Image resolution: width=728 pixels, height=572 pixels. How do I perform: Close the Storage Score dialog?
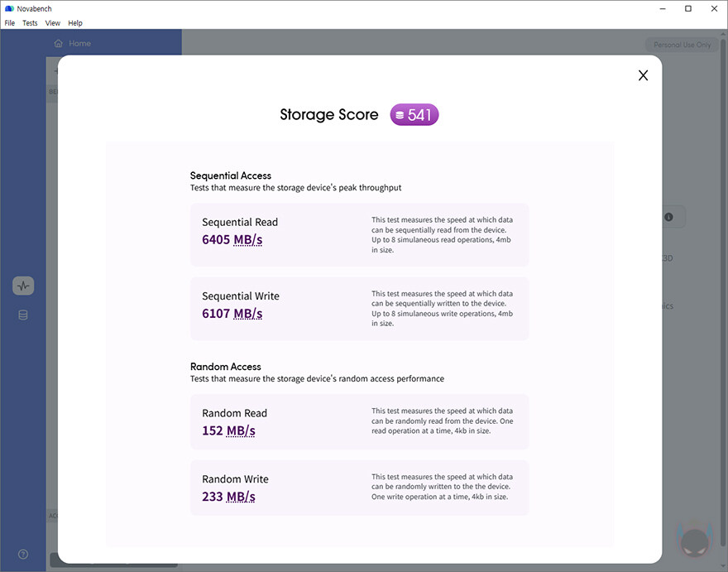pos(643,75)
